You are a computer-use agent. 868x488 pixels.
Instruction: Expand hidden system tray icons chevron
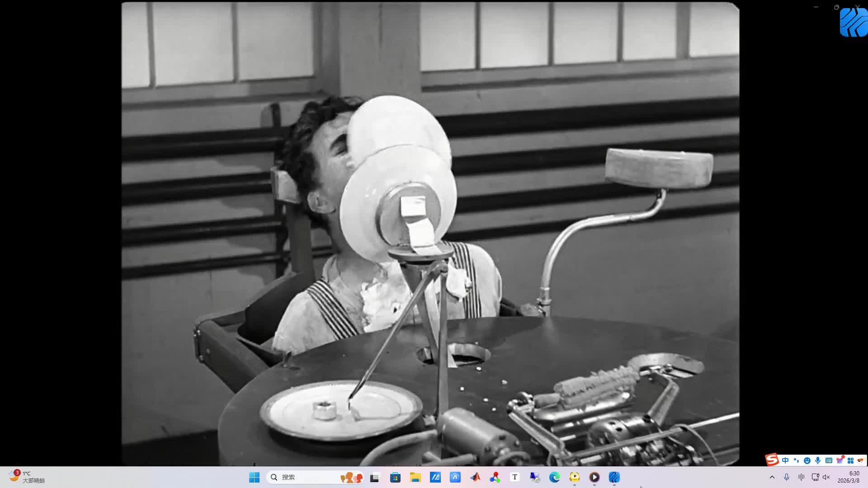click(x=772, y=477)
